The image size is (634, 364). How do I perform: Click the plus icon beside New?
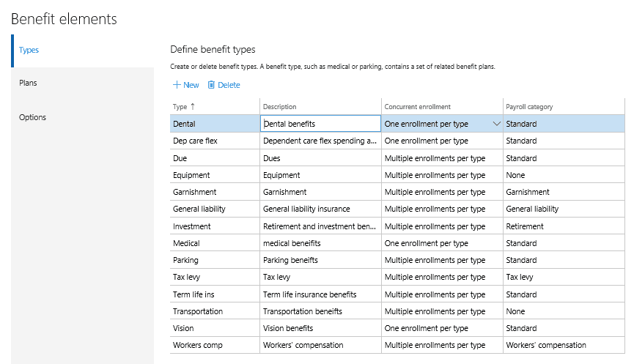[177, 85]
